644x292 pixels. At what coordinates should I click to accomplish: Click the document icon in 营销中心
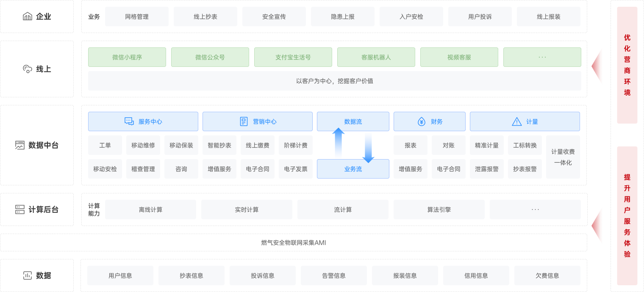pyautogui.click(x=244, y=121)
